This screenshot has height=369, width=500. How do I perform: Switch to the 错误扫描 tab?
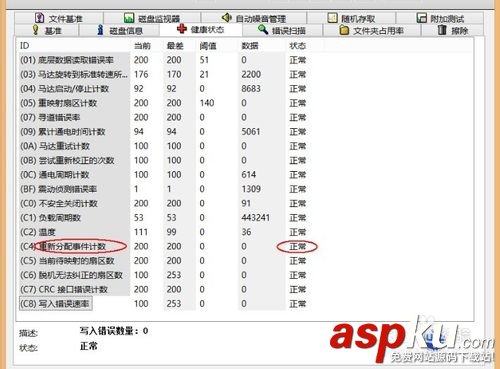(282, 30)
